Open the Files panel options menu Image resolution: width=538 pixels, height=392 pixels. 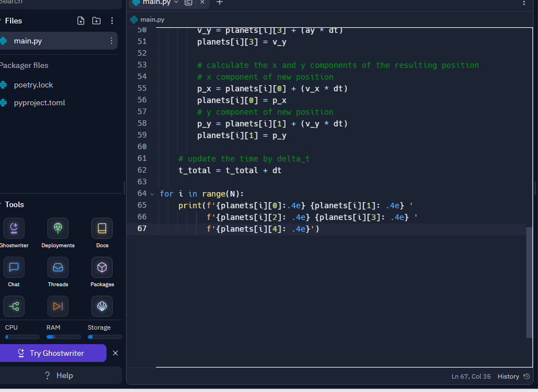[111, 20]
